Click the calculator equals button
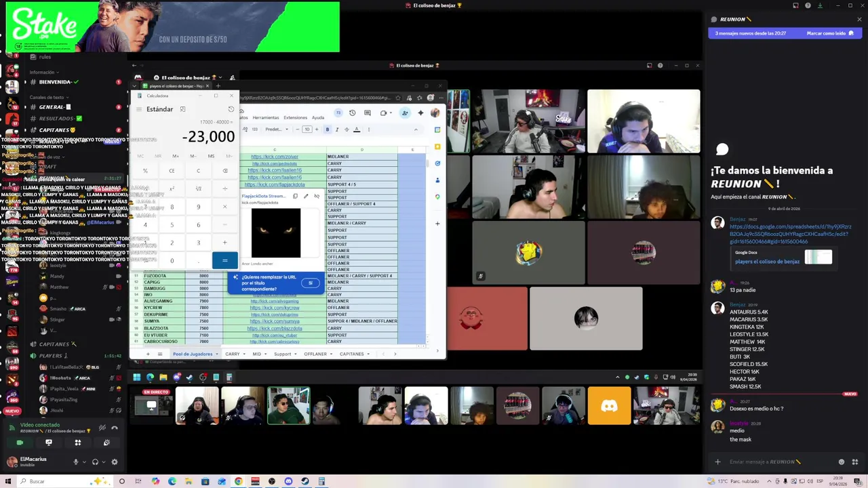Image resolution: width=868 pixels, height=488 pixels. click(x=224, y=261)
